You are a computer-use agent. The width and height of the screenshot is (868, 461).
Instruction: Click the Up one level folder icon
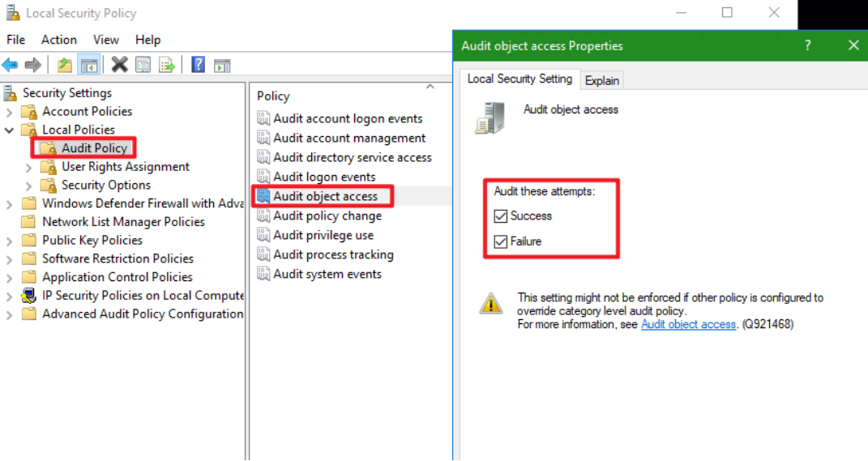tap(65, 65)
